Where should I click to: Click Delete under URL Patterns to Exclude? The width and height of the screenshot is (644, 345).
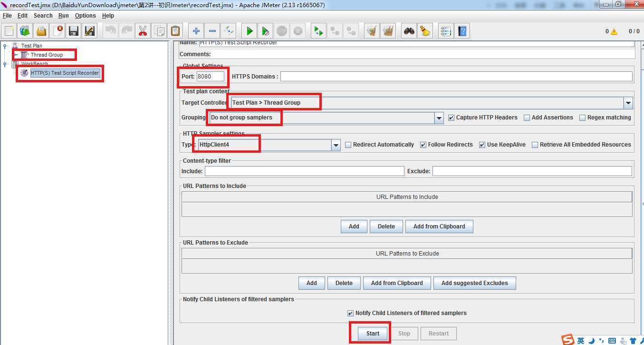(344, 283)
